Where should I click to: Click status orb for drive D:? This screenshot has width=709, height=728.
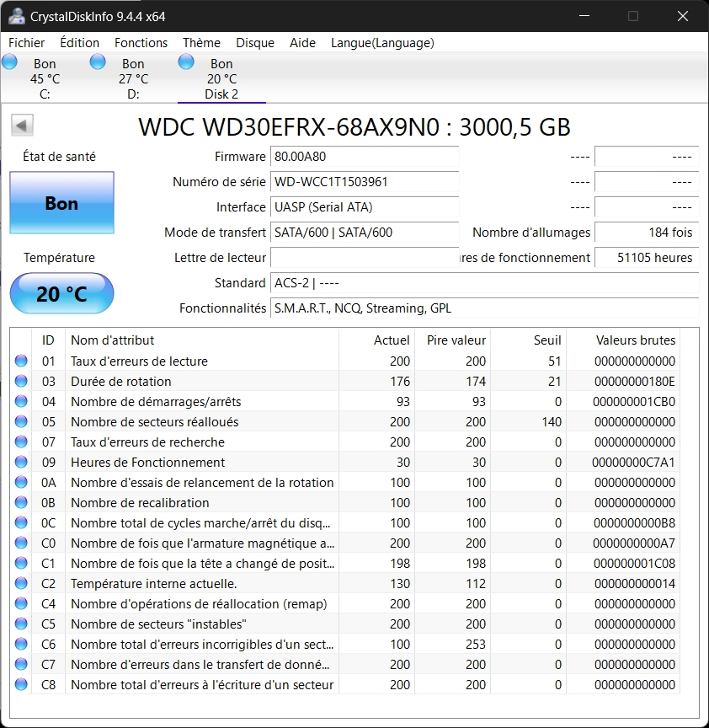(x=98, y=62)
